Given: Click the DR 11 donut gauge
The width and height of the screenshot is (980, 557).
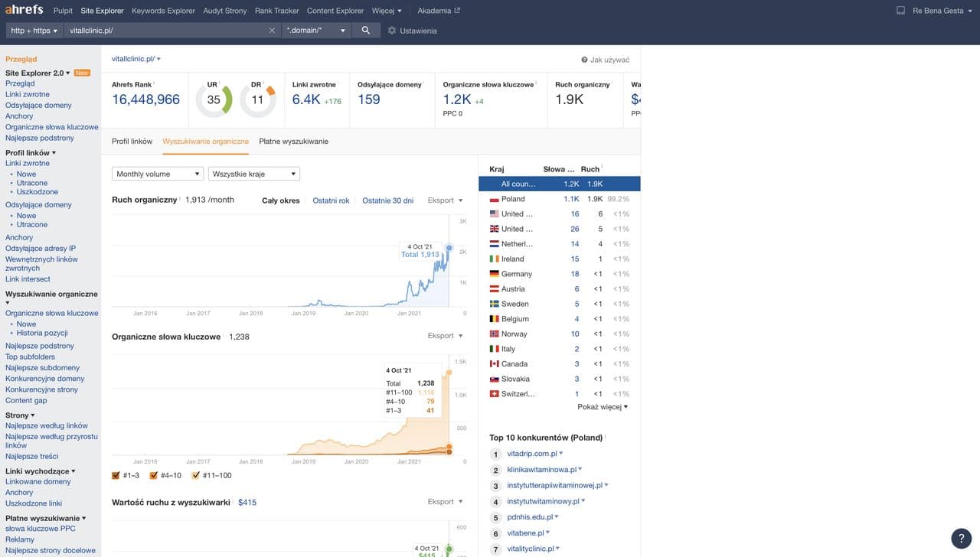Looking at the screenshot, I should pos(257,99).
